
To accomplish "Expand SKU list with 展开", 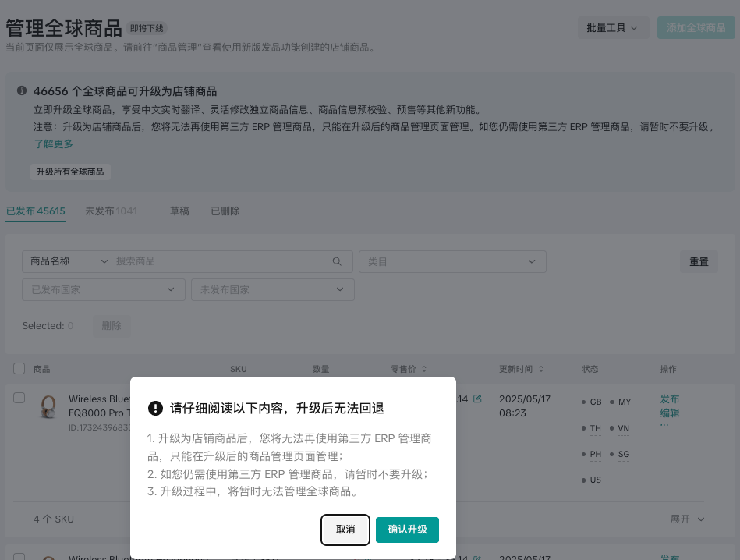I will pos(687,519).
